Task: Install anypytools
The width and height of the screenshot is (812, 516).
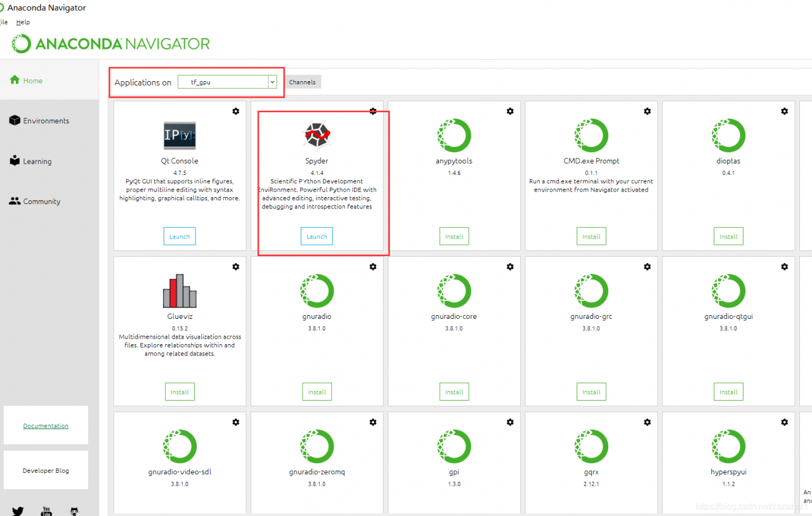Action: point(454,236)
